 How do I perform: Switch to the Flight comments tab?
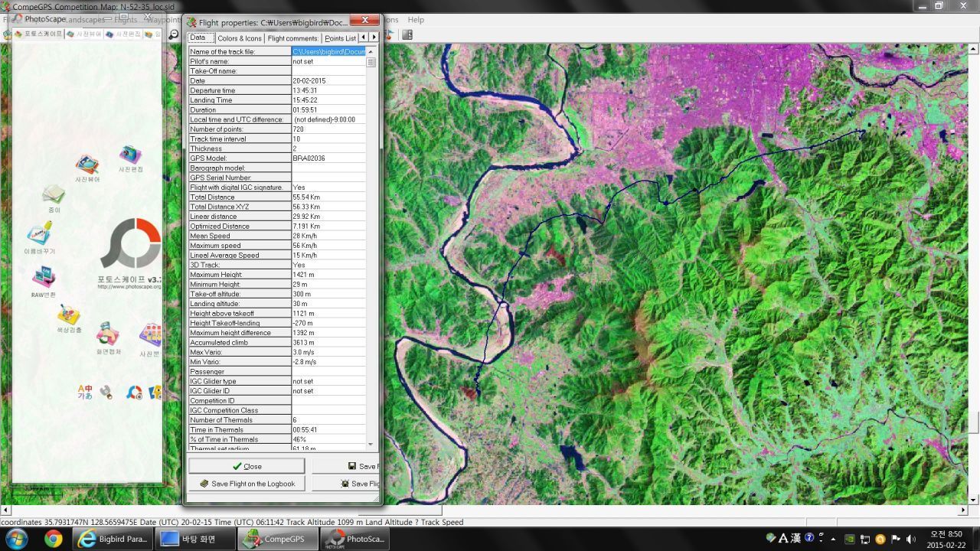(x=293, y=38)
